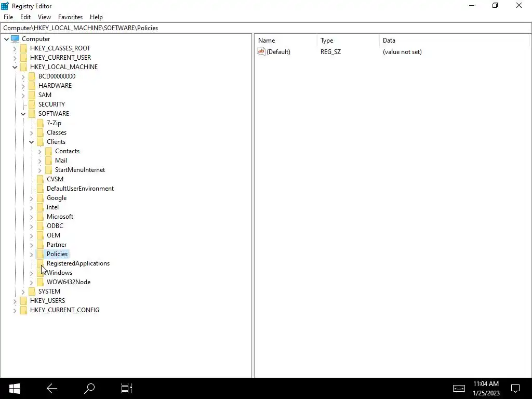The image size is (532, 399).
Task: Open the Edit menu
Action: click(25, 17)
